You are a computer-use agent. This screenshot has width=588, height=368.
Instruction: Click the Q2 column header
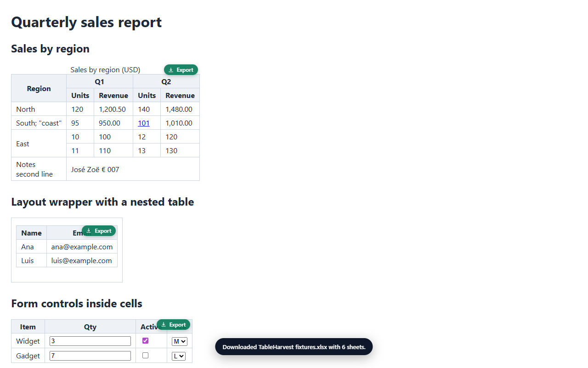pyautogui.click(x=166, y=81)
